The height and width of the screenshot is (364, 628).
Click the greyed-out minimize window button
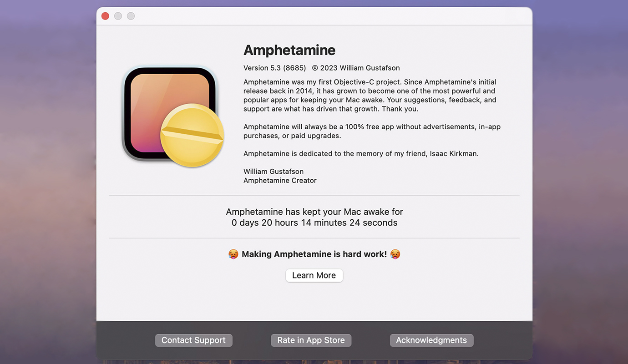[x=118, y=16]
